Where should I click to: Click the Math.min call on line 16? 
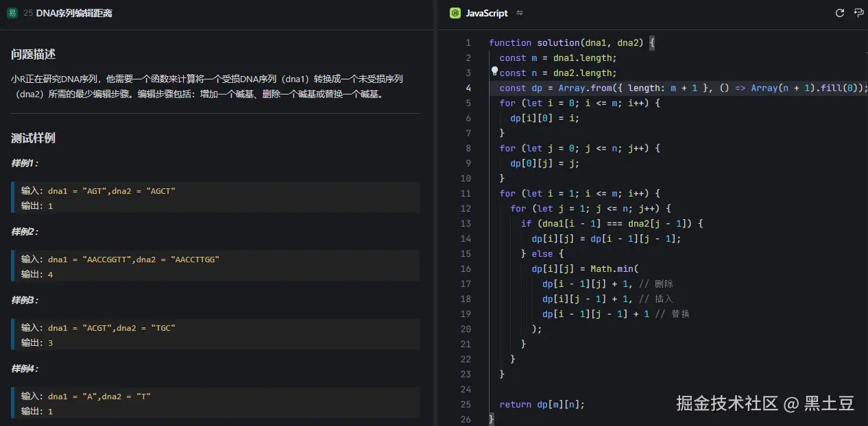(x=614, y=268)
